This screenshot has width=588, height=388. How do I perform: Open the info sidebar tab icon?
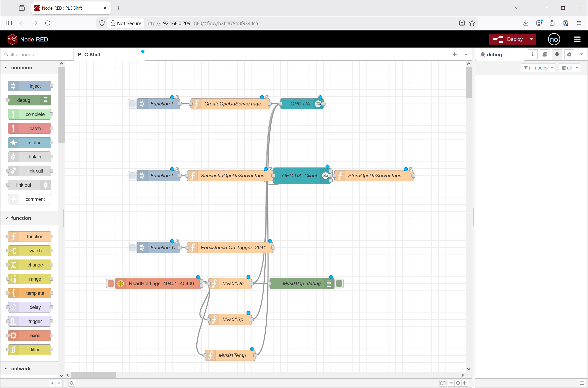point(532,54)
